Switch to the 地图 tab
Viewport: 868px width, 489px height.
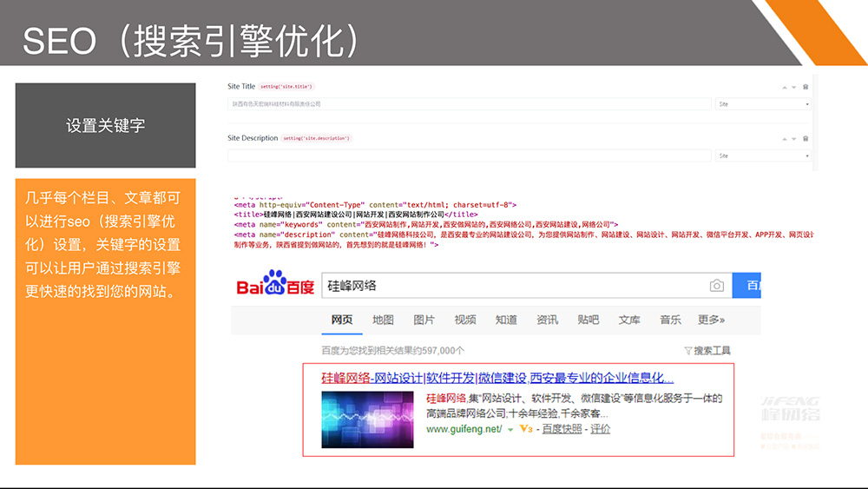[383, 320]
